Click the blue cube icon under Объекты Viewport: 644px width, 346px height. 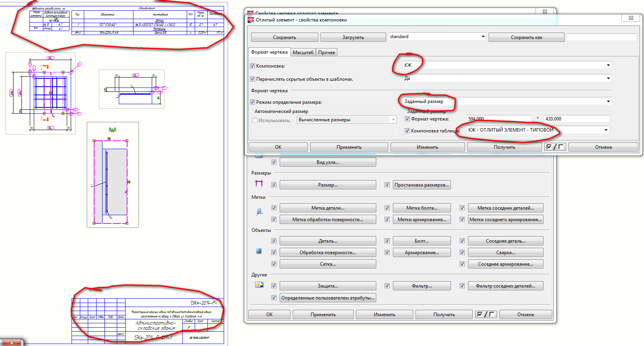pos(259,251)
